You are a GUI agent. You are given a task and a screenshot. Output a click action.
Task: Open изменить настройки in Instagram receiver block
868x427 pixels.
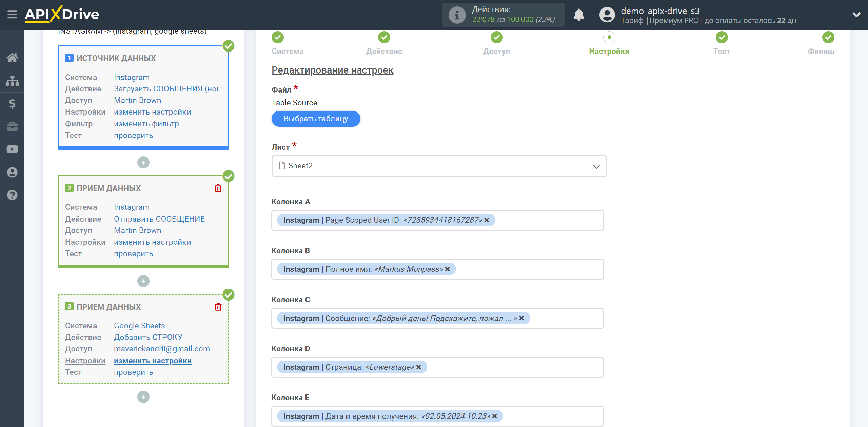[x=152, y=242]
